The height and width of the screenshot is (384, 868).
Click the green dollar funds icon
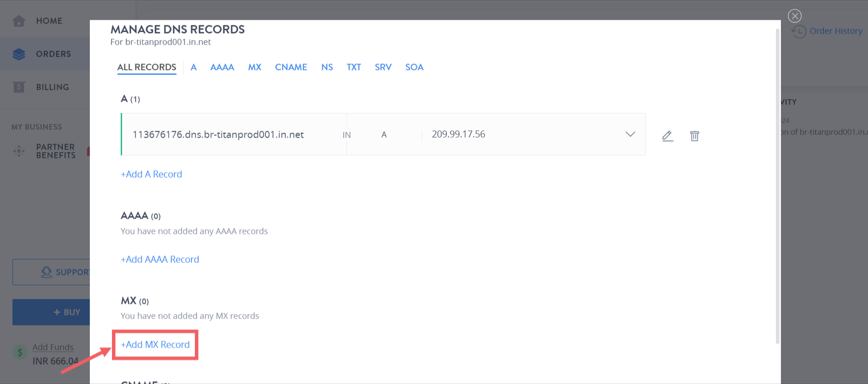(x=20, y=353)
